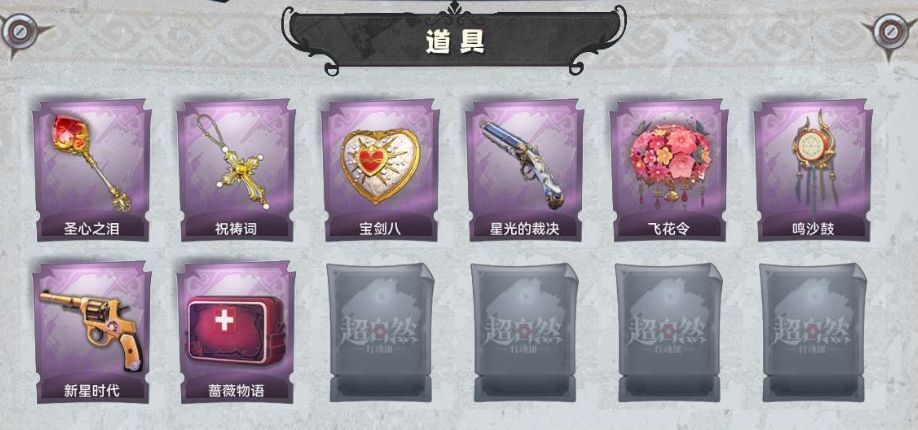Pick the 星光的裁决 flintlock gun item
This screenshot has height=430, width=918.
click(x=524, y=170)
